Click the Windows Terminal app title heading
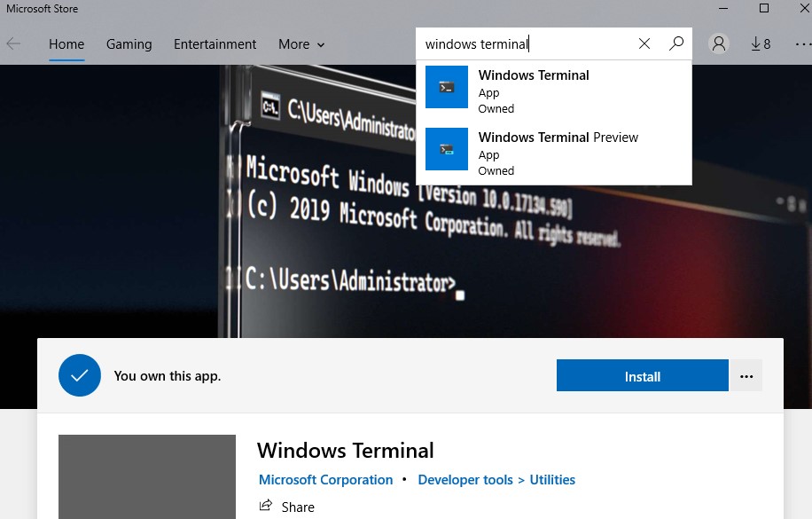The width and height of the screenshot is (812, 519). pyautogui.click(x=346, y=450)
